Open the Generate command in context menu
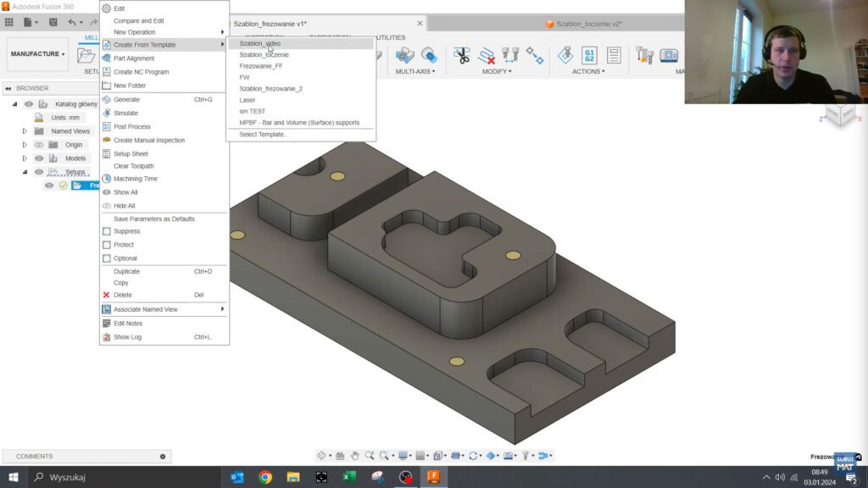This screenshot has width=868, height=488. [x=127, y=99]
